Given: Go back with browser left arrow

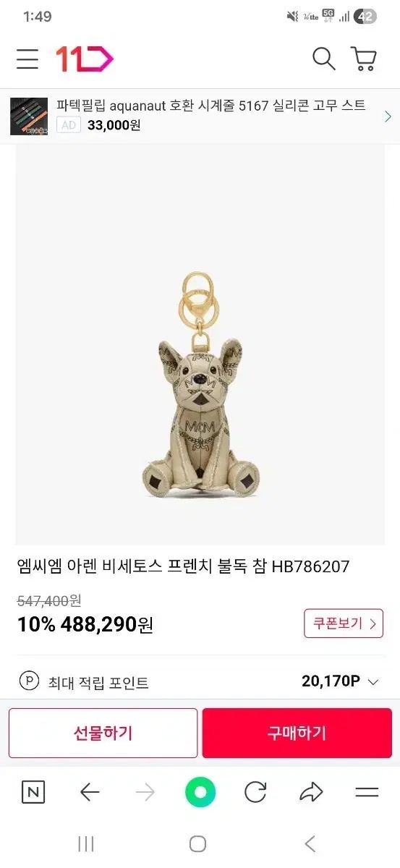Looking at the screenshot, I should pyautogui.click(x=90, y=793).
